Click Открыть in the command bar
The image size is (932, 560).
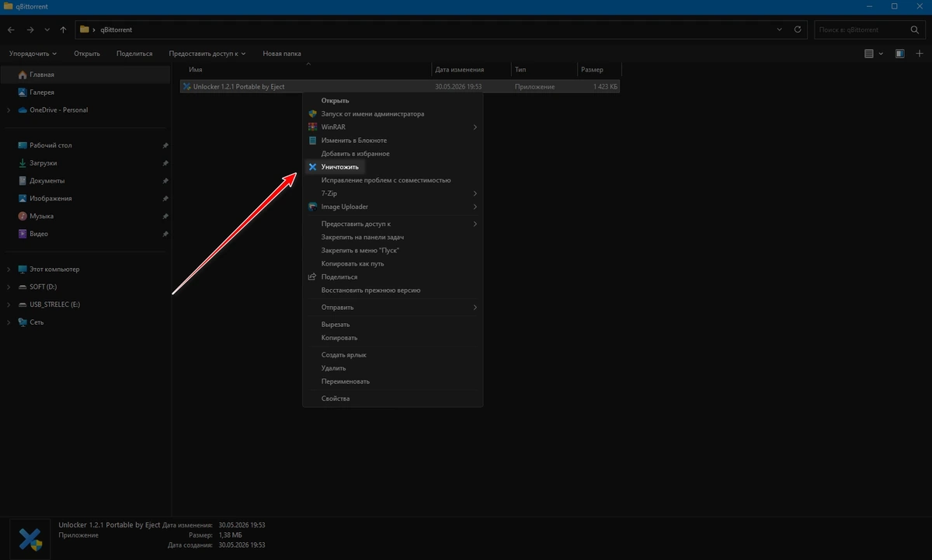click(x=87, y=54)
